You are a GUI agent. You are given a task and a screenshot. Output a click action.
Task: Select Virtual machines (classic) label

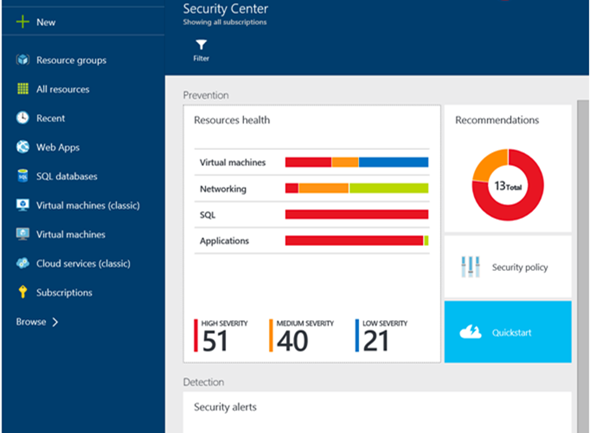88,205
